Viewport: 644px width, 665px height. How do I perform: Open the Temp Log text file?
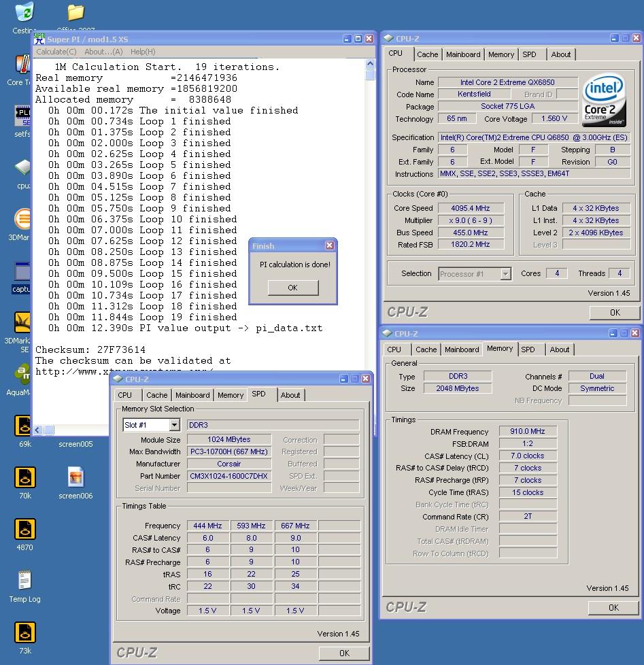click(25, 581)
